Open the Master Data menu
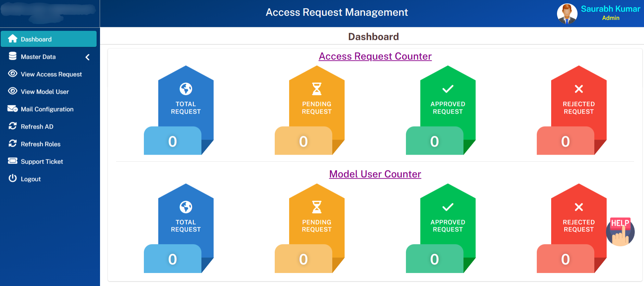 click(49, 57)
